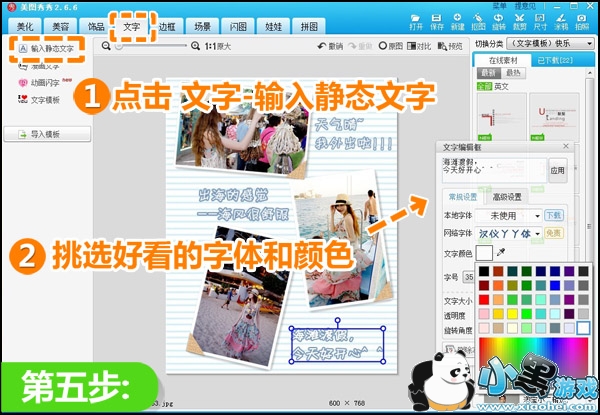Screen dimensions: 600x415
Task: Switch to the 拼图 tab
Action: [x=308, y=26]
